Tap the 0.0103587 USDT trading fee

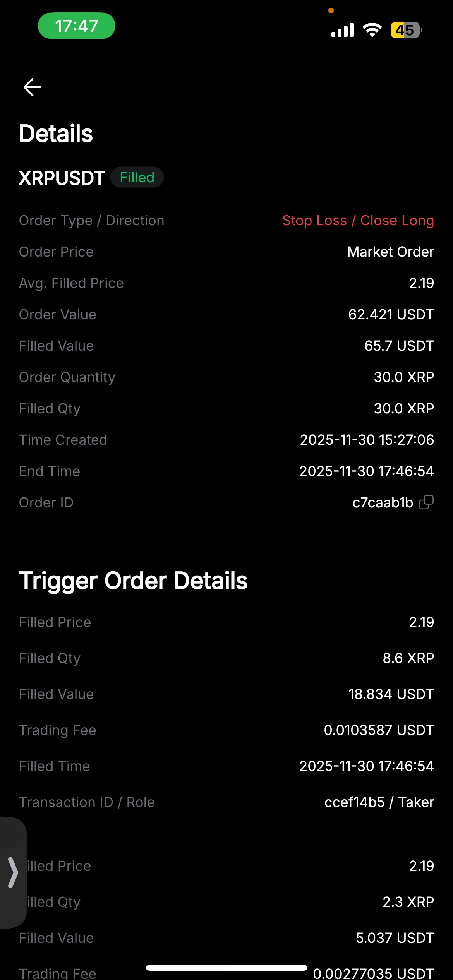pos(379,730)
